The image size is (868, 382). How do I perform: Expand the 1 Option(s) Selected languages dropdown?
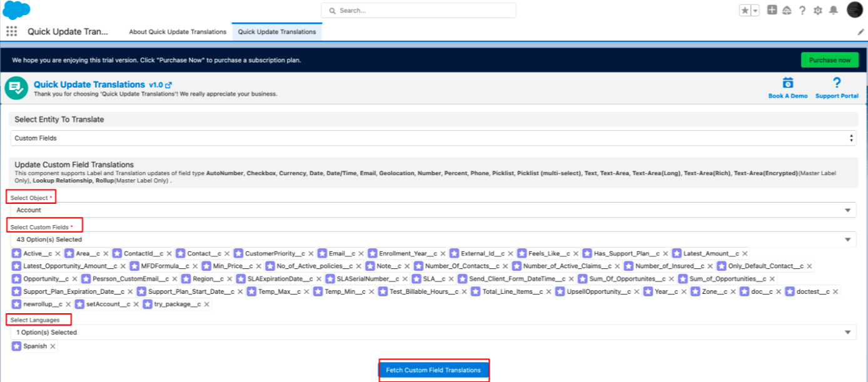click(433, 333)
